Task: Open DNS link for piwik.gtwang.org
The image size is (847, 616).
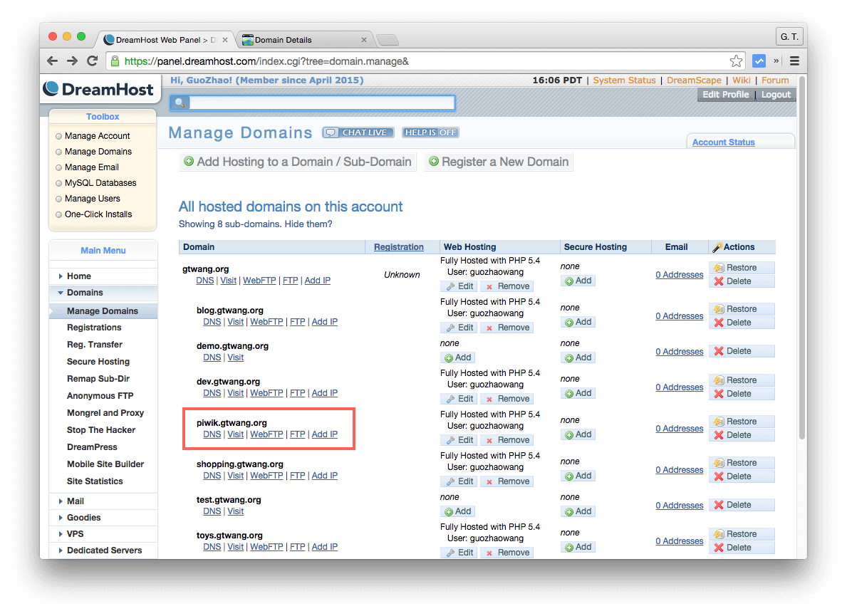Action: (x=212, y=434)
